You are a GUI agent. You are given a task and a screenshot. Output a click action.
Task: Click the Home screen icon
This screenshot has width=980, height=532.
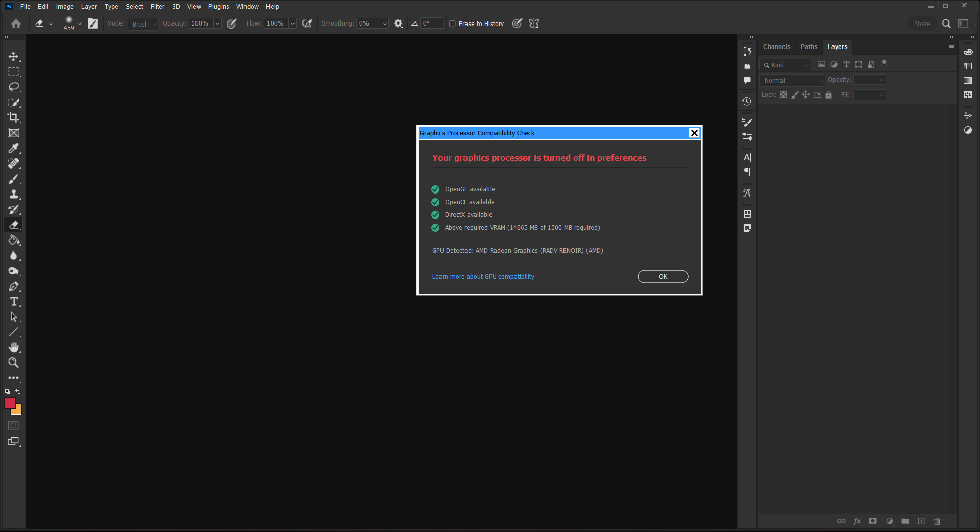click(x=16, y=23)
